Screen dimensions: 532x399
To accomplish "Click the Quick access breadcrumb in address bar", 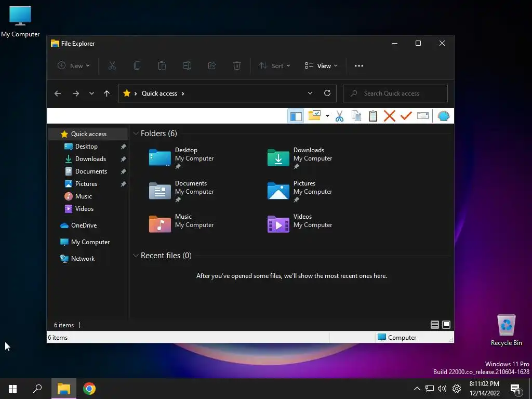I will 159,94.
